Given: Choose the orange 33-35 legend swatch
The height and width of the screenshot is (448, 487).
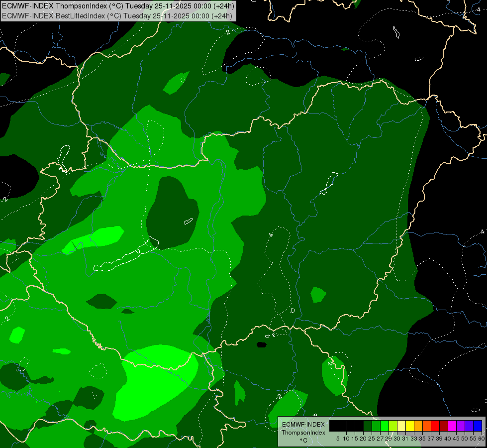Looking at the screenshot, I should coord(418,426).
